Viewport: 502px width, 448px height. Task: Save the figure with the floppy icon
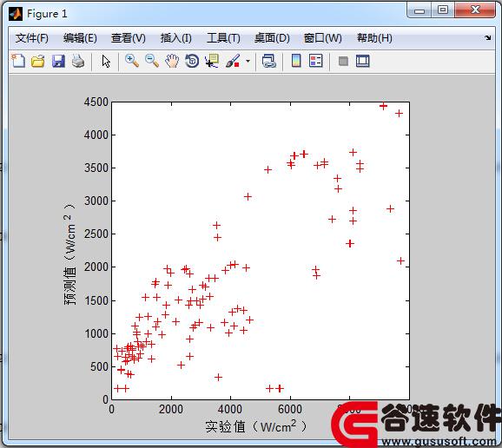pyautogui.click(x=58, y=61)
